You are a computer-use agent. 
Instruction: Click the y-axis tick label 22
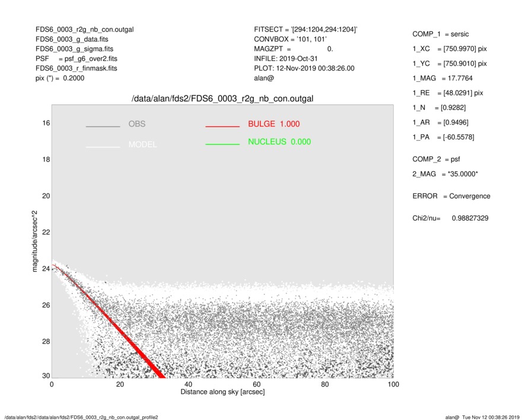tap(46, 232)
